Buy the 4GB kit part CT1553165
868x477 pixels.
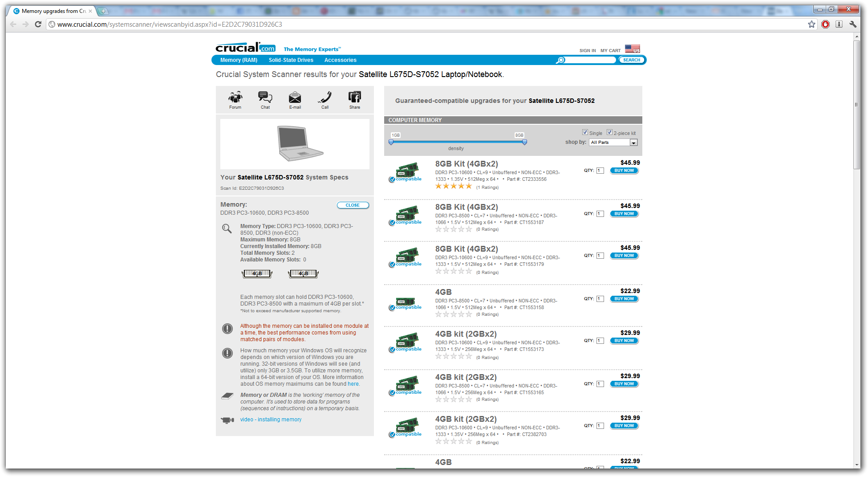click(624, 384)
